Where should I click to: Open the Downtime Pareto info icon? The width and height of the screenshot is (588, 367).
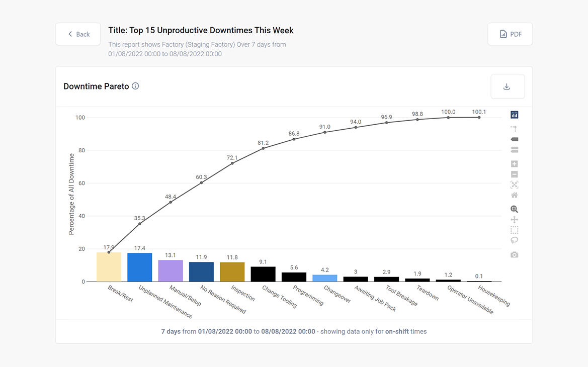click(x=135, y=86)
